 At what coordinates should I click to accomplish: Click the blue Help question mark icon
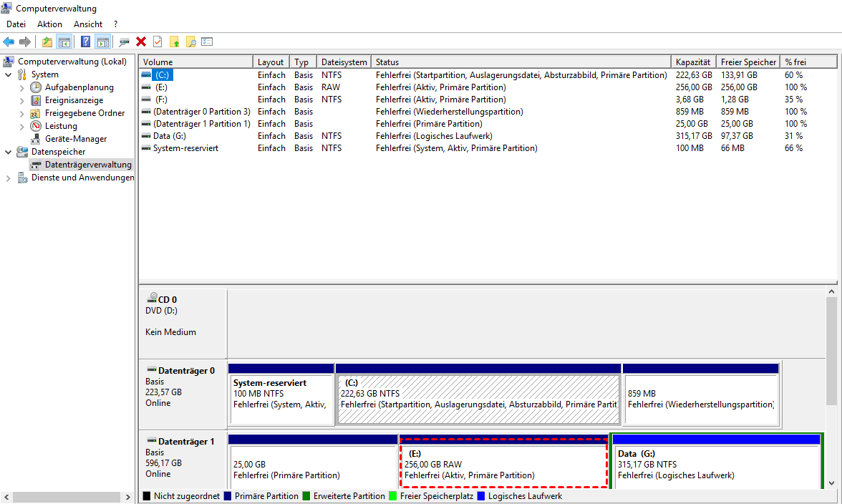(x=86, y=42)
